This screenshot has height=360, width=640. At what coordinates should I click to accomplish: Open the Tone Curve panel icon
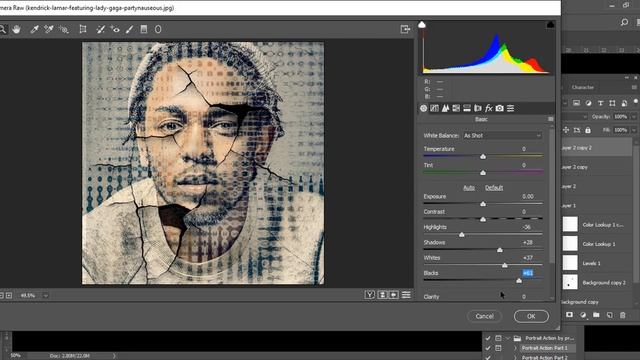tap(434, 108)
